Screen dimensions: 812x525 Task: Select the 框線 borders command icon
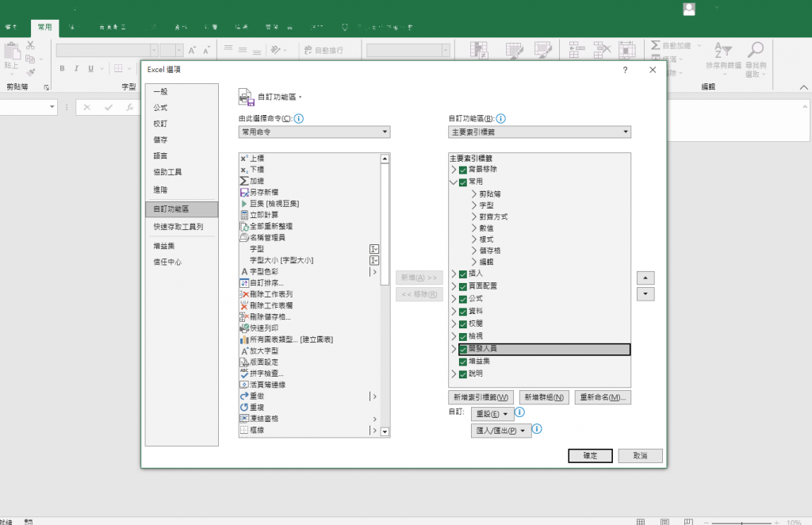coord(244,431)
